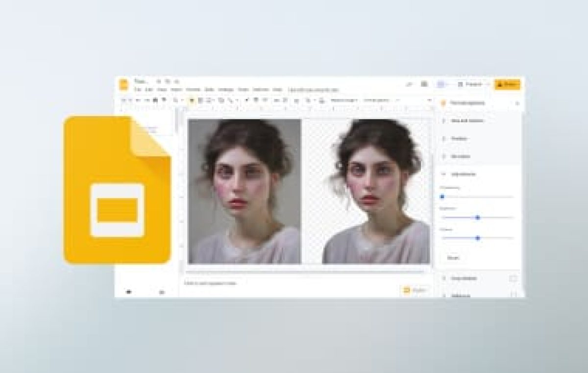
Task: Start a Meet call from the camera icon
Action: coord(441,84)
